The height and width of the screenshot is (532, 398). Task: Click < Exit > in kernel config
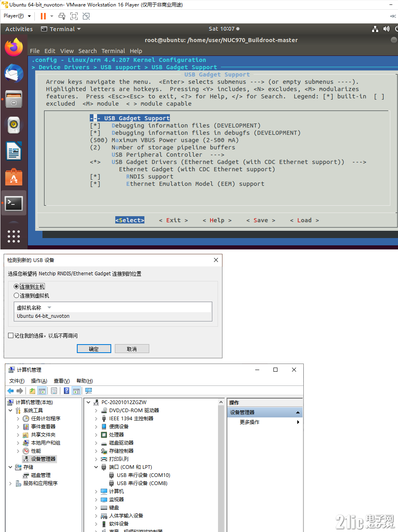pos(174,220)
